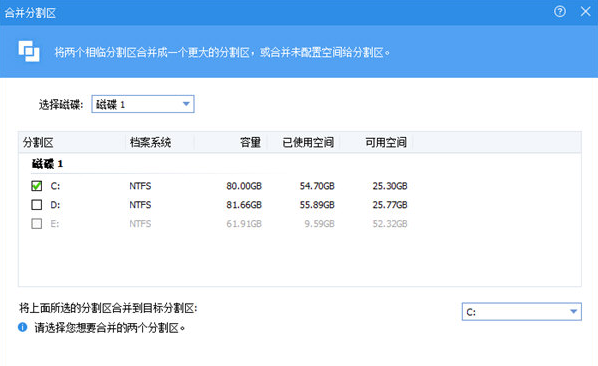598x366 pixels.
Task: Click the 81.66GB capacity value
Action: coord(244,205)
